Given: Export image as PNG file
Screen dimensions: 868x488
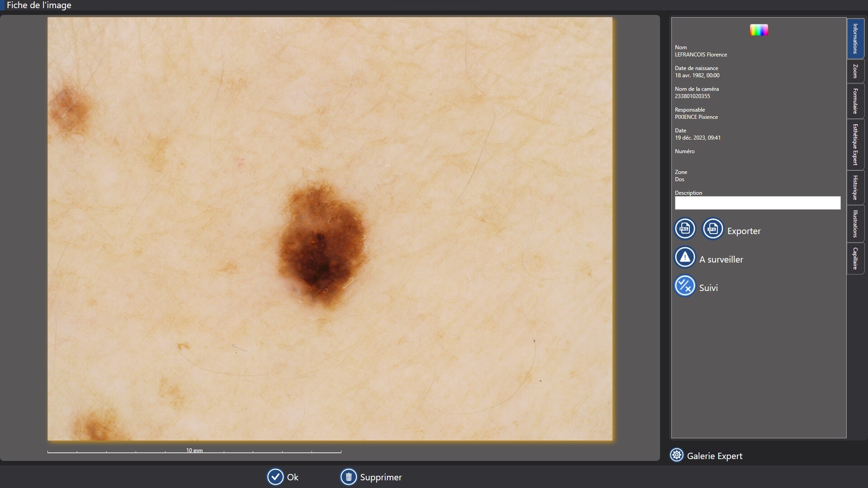Looking at the screenshot, I should click(x=685, y=229).
